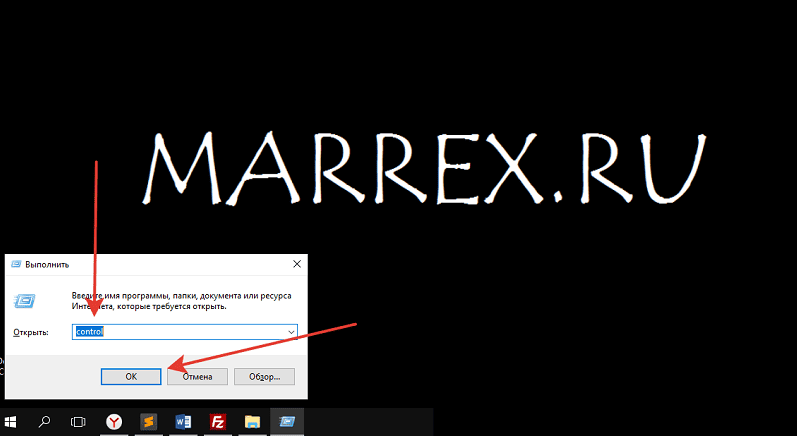Open the Windows Start menu
Screen dimensions: 797x436
(11, 422)
